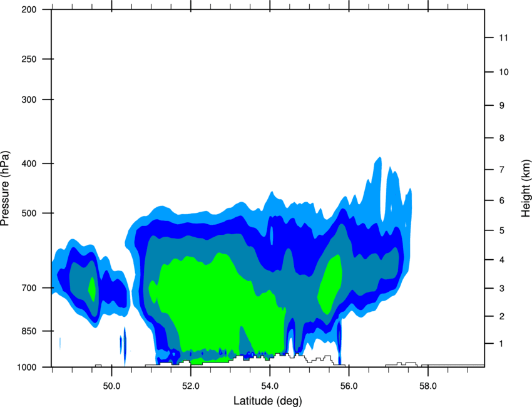Click the 500 pressure tick label
532x407 pixels.
click(29, 213)
